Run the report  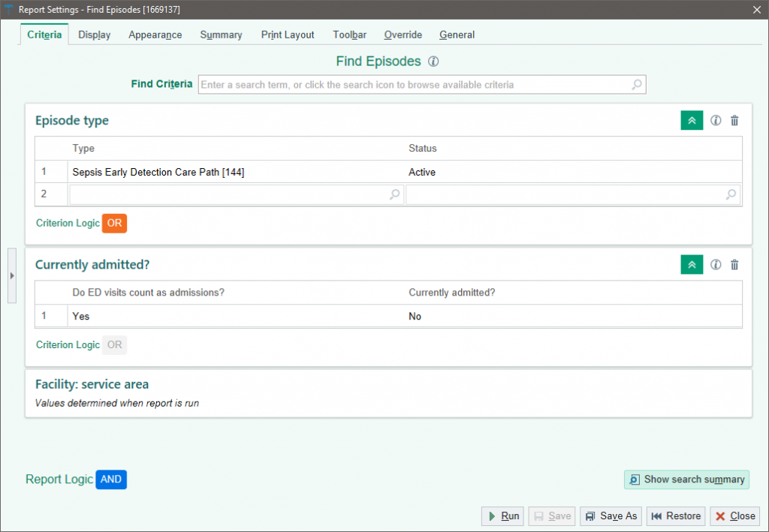pos(502,516)
